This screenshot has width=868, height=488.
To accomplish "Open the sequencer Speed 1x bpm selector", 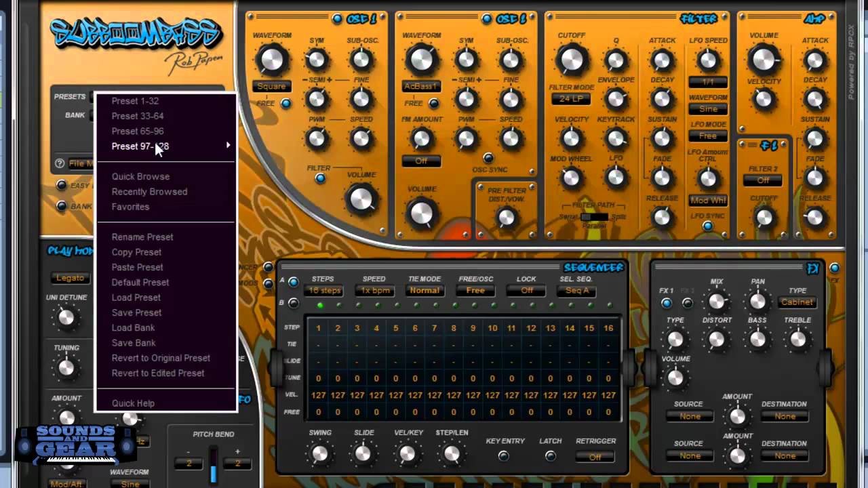I will (375, 291).
